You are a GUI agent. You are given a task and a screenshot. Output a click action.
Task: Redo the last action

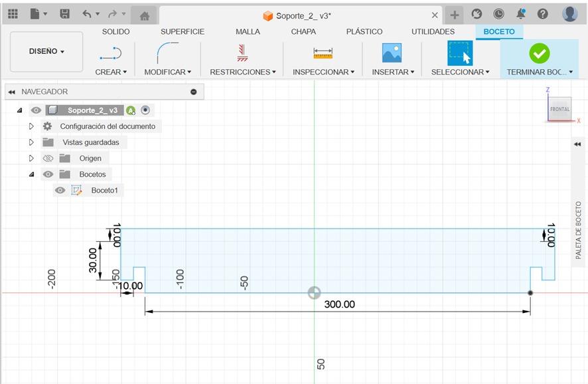click(112, 14)
